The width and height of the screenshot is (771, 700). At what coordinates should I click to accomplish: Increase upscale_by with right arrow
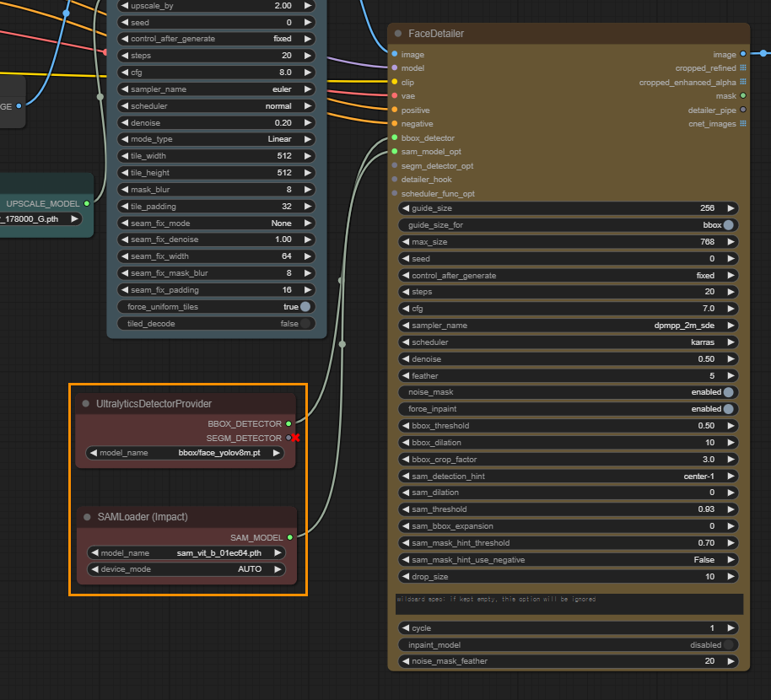[x=308, y=5]
